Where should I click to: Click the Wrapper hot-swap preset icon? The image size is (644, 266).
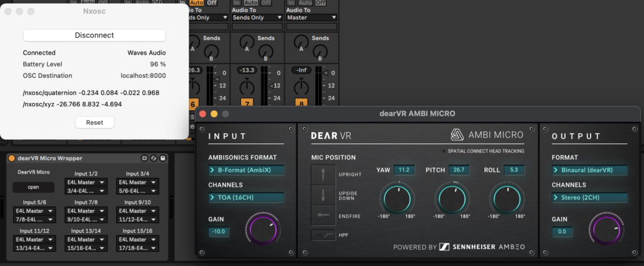pos(154,158)
